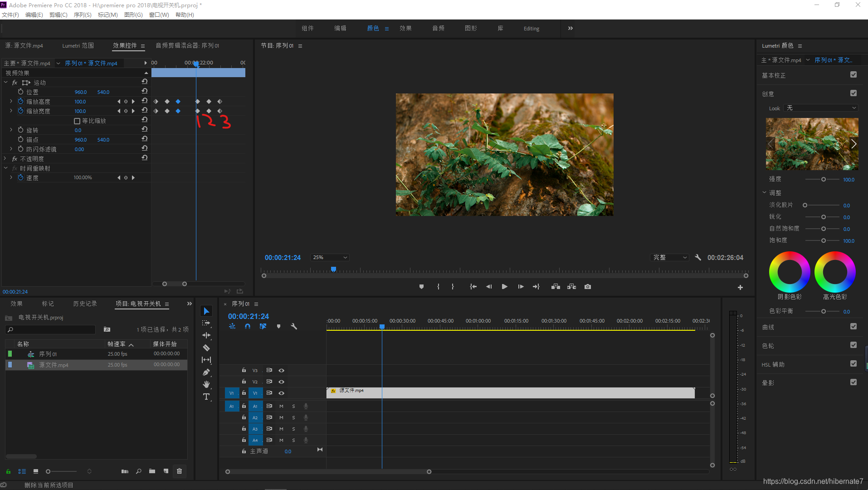Viewport: 868px width, 490px height.
Task: Toggle timeline snap magnet icon
Action: click(248, 326)
